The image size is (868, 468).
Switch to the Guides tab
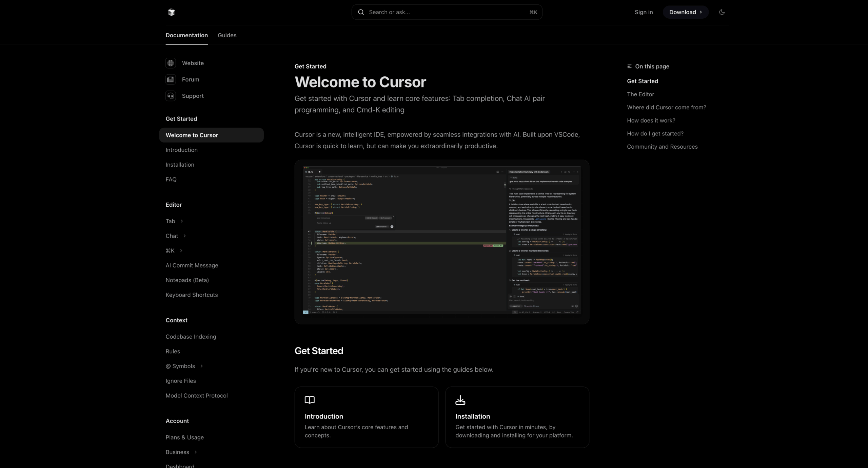(227, 35)
